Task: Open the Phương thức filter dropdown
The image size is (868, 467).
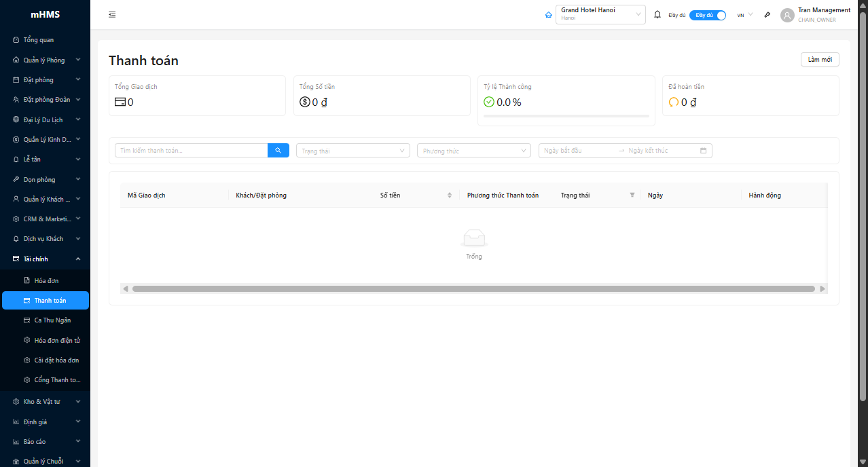Action: [x=473, y=151]
